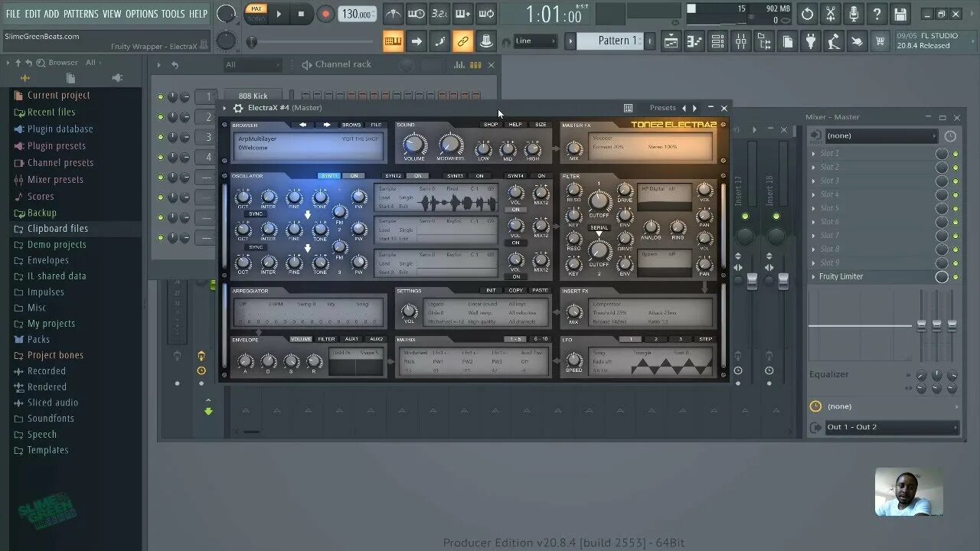Click browser left arrow in ElectraX BROWSER section
The image size is (980, 551).
click(x=303, y=125)
